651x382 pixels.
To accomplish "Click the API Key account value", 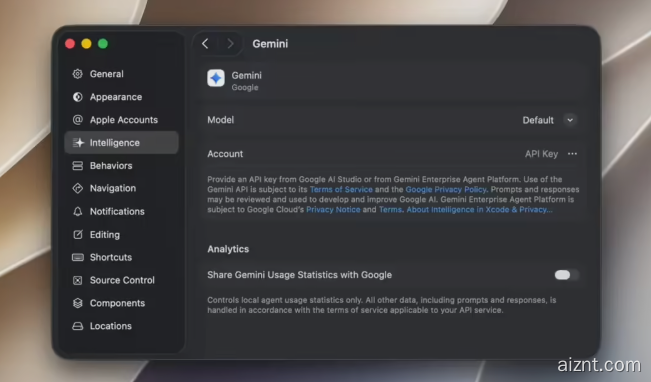I will pos(541,154).
